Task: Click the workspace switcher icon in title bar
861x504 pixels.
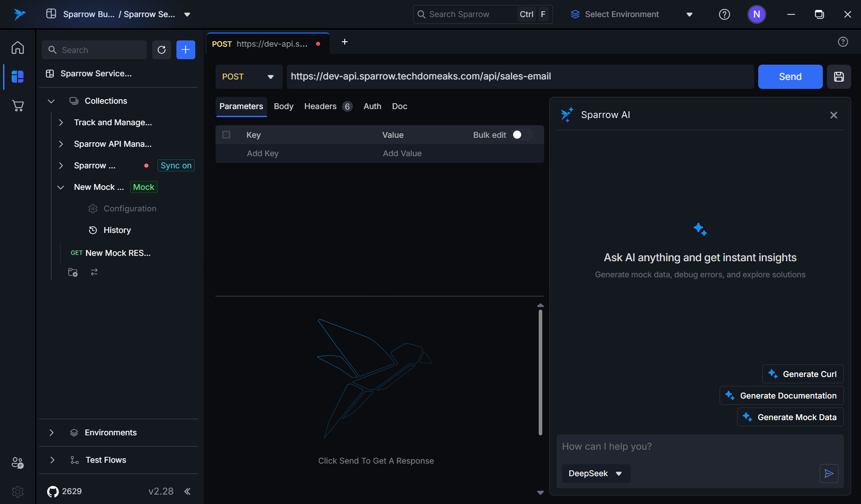Action: coord(51,14)
